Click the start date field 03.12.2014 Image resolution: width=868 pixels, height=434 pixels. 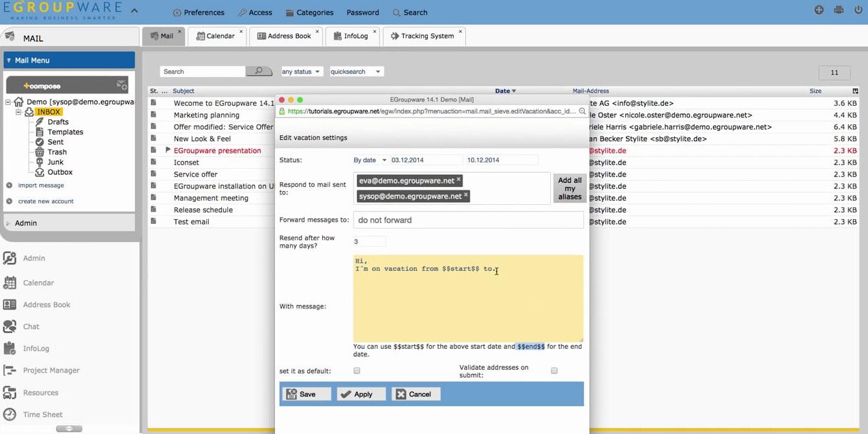[x=426, y=160]
